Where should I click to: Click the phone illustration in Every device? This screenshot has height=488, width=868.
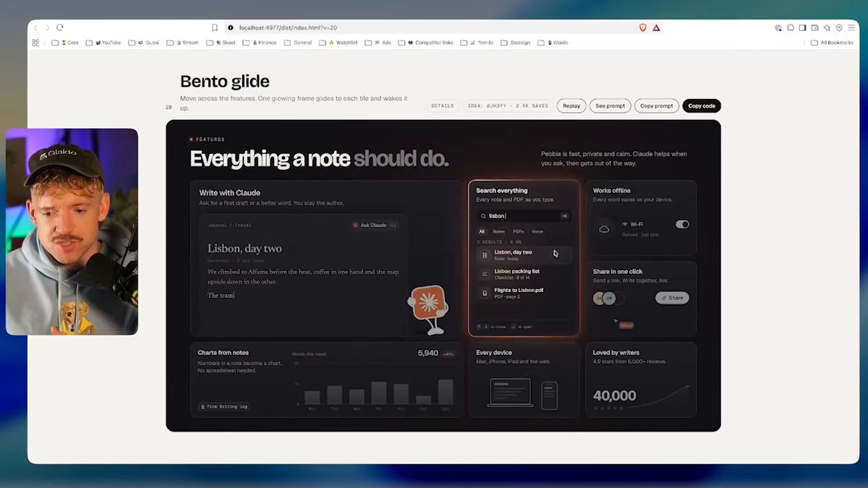550,395
